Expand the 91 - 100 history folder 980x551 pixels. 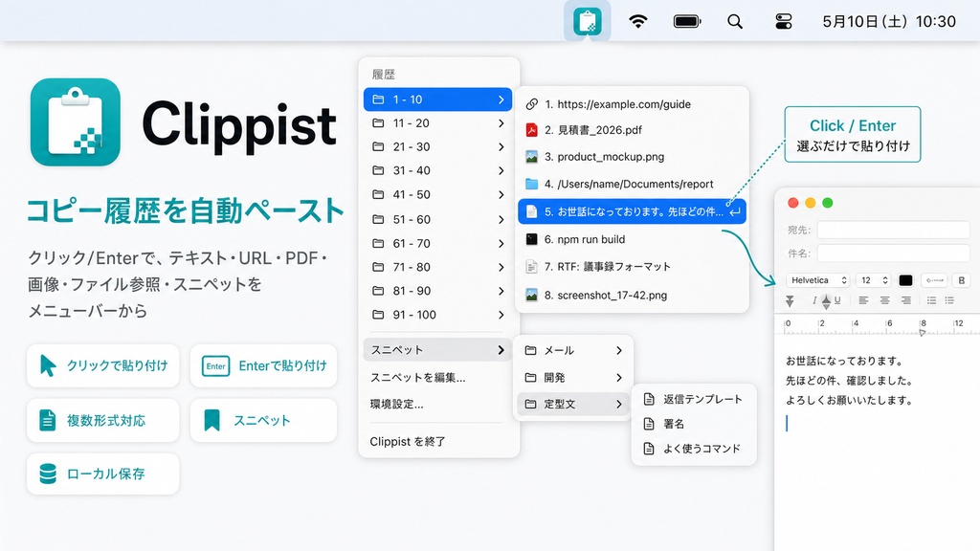pos(437,314)
